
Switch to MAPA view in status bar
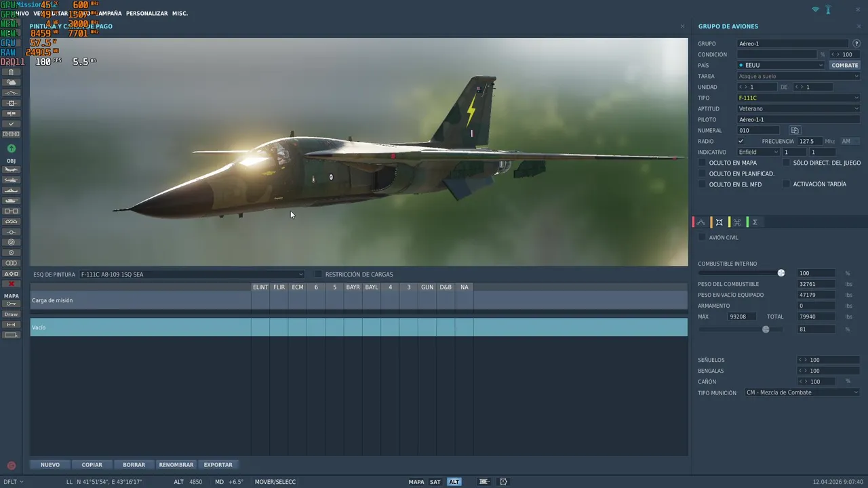coord(416,482)
